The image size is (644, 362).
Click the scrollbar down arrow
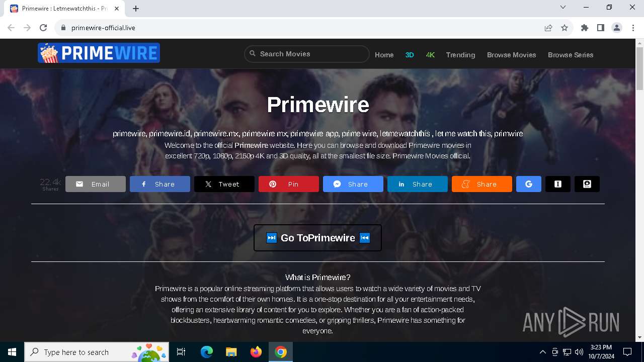(639, 337)
